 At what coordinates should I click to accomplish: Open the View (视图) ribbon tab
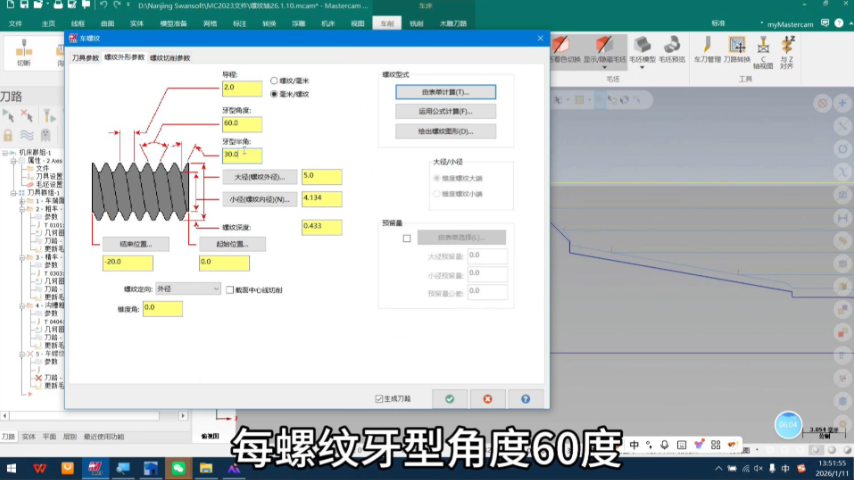357,23
